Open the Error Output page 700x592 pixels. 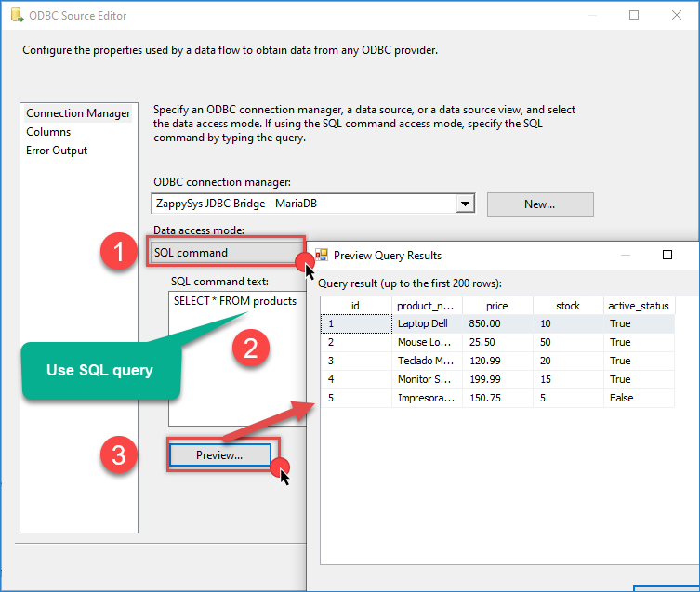pyautogui.click(x=57, y=151)
